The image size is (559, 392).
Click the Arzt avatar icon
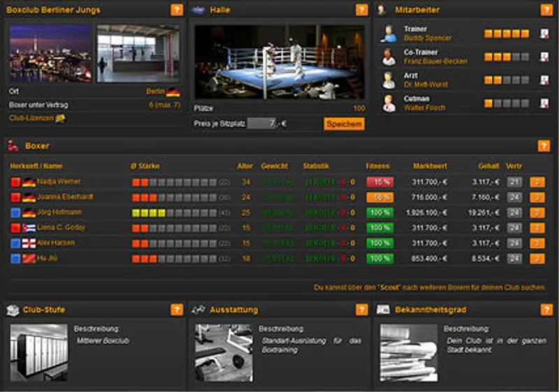(x=389, y=80)
